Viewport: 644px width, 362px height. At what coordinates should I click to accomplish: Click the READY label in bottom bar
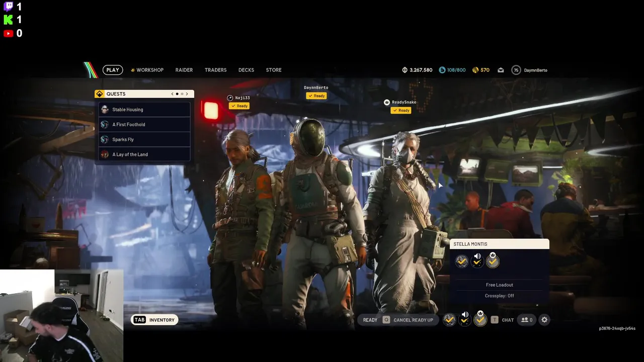(x=370, y=320)
